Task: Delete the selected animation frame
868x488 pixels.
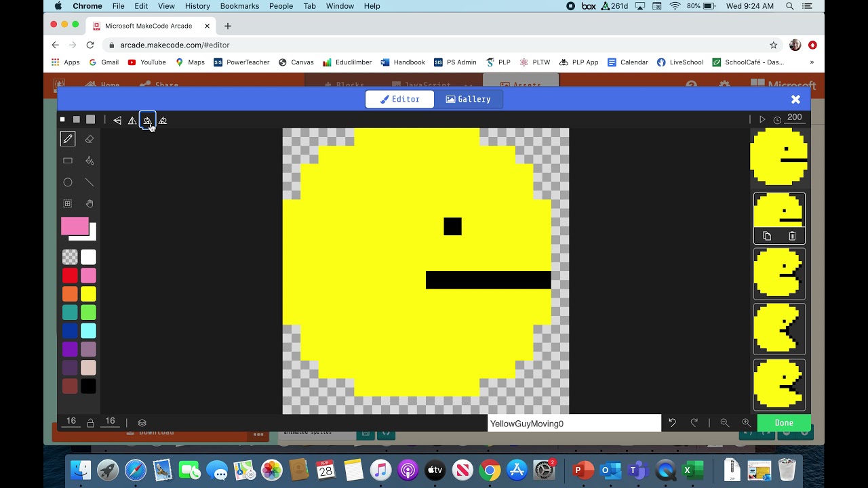Action: pyautogui.click(x=792, y=236)
